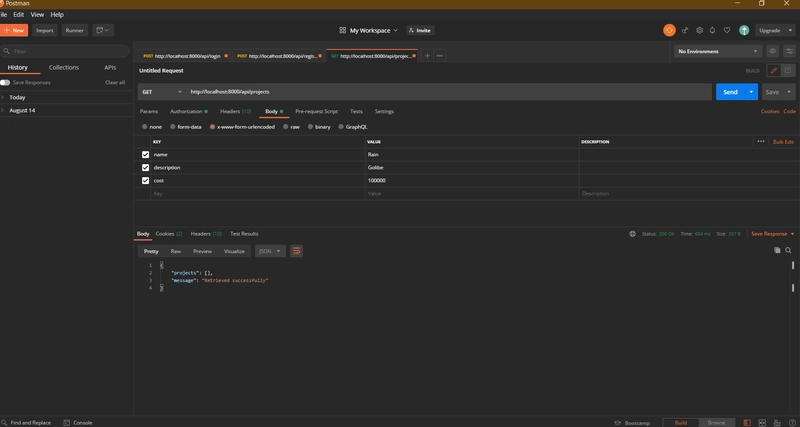Open the settings gear icon in header

pos(699,31)
